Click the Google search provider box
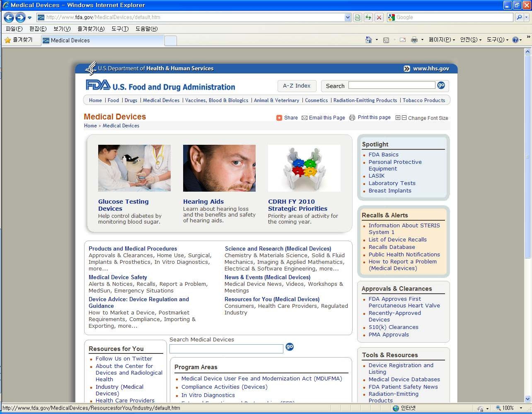The height and width of the screenshot is (414, 532). (450, 17)
